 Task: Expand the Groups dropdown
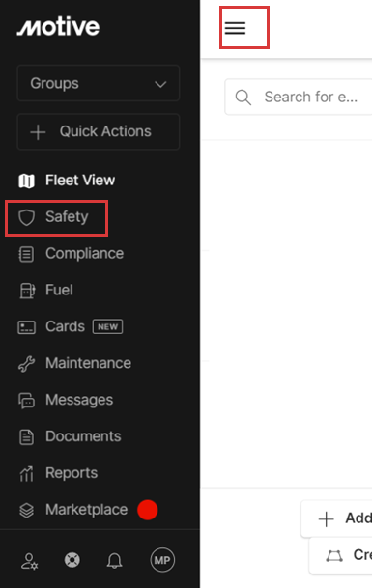[x=99, y=83]
